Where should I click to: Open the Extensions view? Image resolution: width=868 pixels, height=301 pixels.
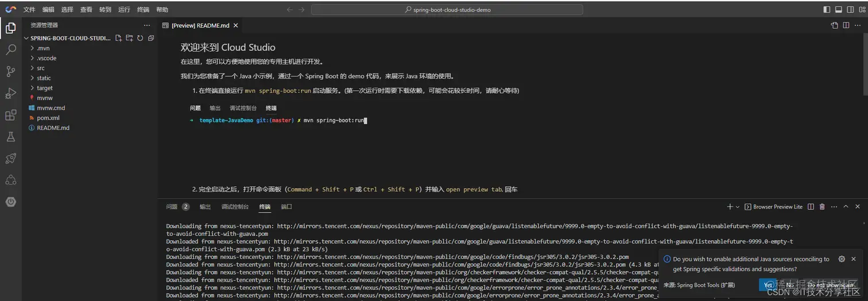click(x=11, y=115)
